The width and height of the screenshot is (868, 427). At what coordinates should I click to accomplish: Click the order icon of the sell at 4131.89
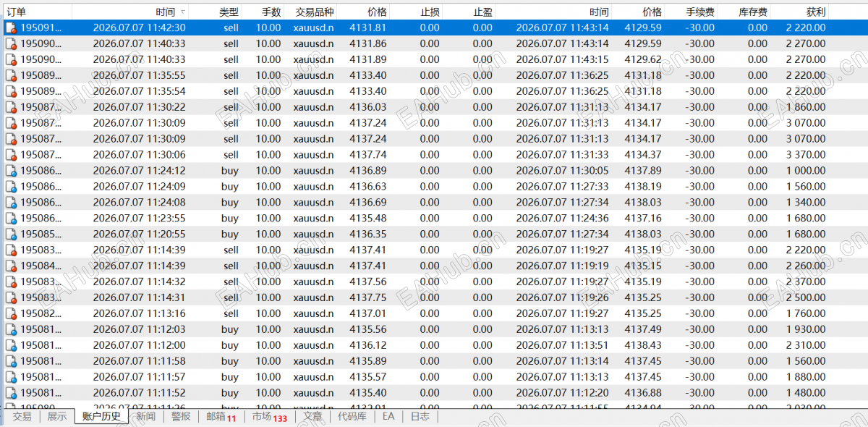[11, 60]
